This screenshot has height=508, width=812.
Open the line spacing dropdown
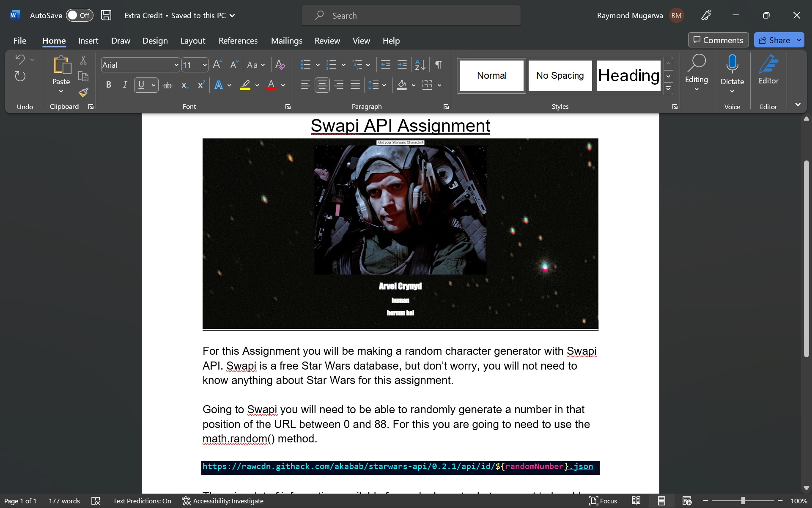pyautogui.click(x=383, y=85)
